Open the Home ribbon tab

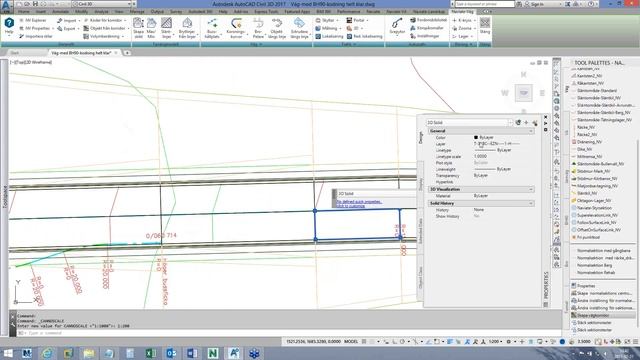pyautogui.click(x=24, y=12)
